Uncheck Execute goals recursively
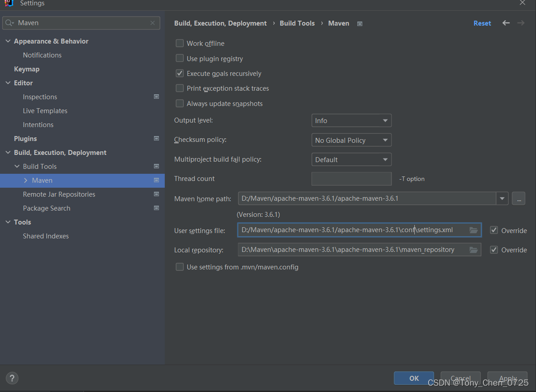This screenshot has width=536, height=392. pos(180,73)
